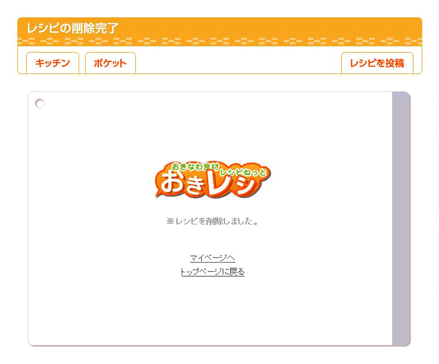Click the レシピの削除完了 header title
Viewport: 439px width, 364px height.
pyautogui.click(x=72, y=28)
